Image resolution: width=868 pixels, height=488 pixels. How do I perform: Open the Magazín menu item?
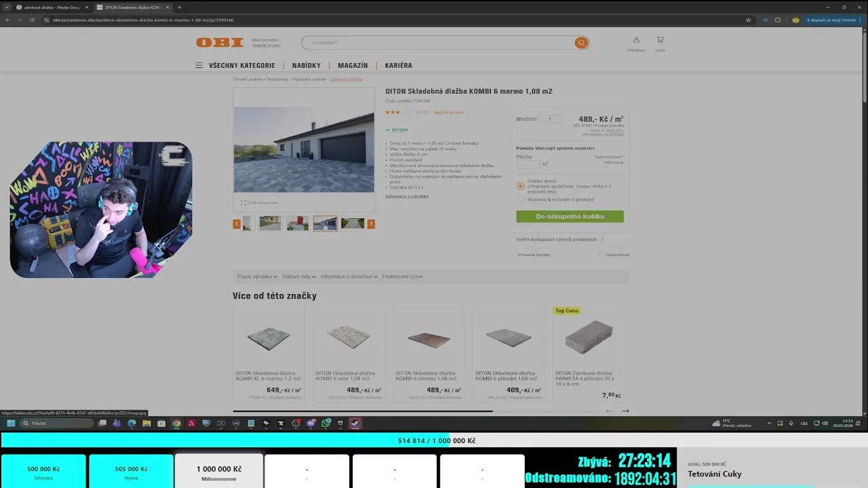coord(353,66)
